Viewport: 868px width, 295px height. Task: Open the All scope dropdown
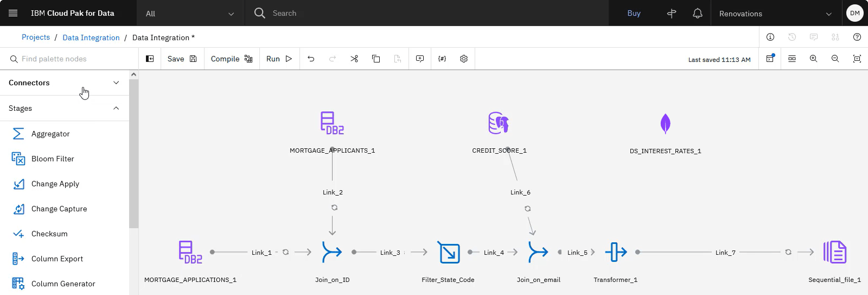click(x=190, y=13)
